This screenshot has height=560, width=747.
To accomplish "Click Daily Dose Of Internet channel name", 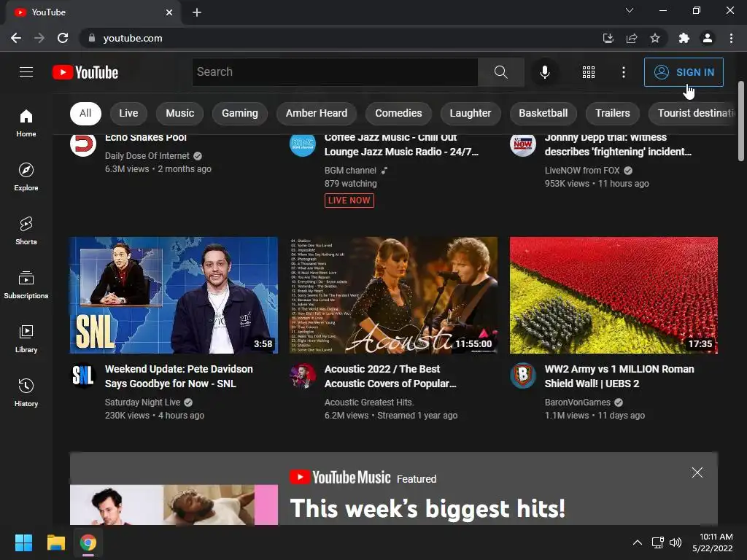I will (147, 156).
